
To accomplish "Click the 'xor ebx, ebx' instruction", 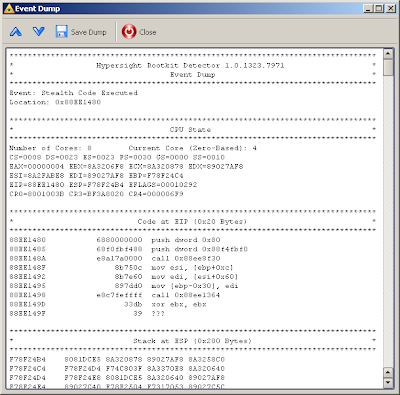I will click(179, 304).
